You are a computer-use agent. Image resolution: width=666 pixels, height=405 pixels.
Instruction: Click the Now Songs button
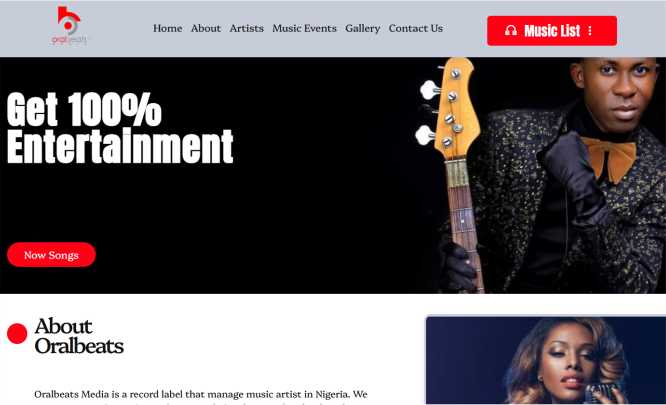coord(51,255)
